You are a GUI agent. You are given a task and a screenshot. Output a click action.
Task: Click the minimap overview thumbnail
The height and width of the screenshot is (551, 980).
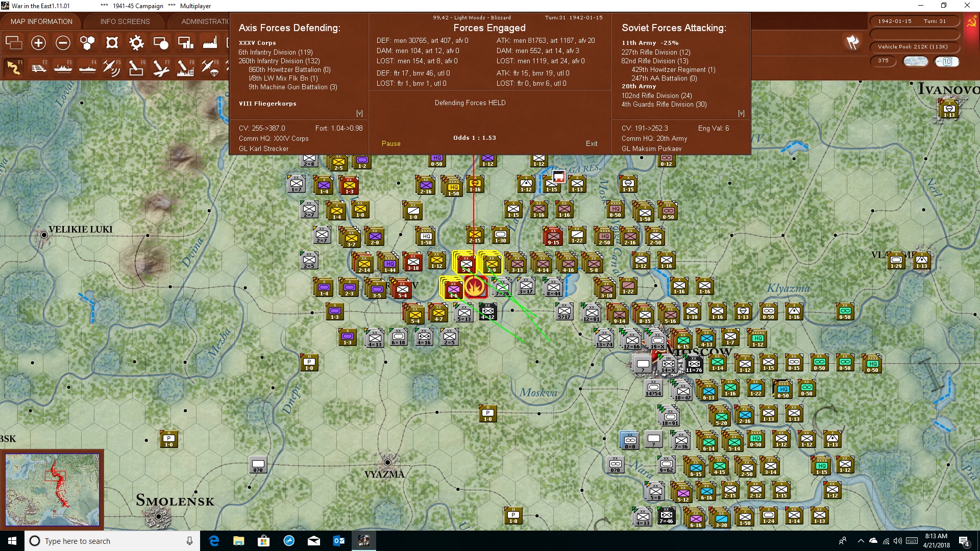[x=52, y=490]
